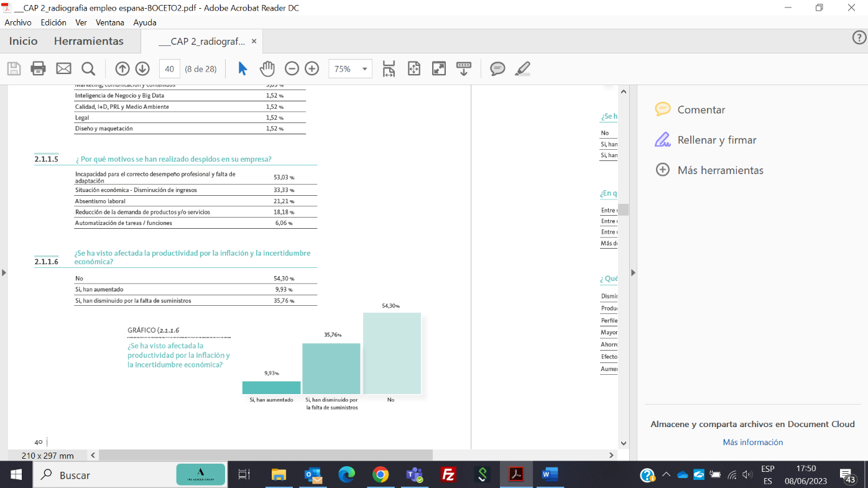Screen dimensions: 868x488
Task: Print the document using printer icon
Action: pyautogui.click(x=39, y=68)
